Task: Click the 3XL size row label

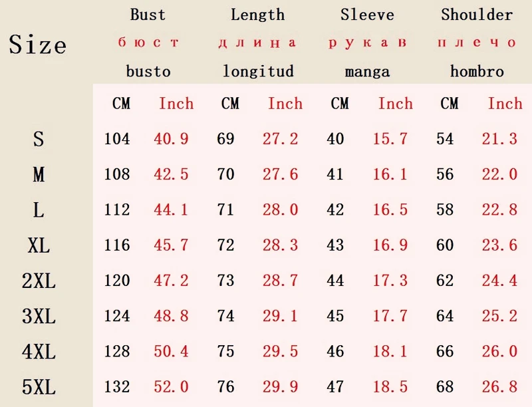Action: point(39,316)
